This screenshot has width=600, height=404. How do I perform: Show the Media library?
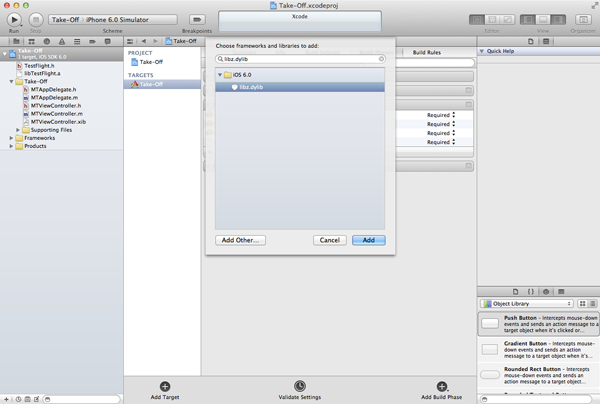tap(561, 292)
